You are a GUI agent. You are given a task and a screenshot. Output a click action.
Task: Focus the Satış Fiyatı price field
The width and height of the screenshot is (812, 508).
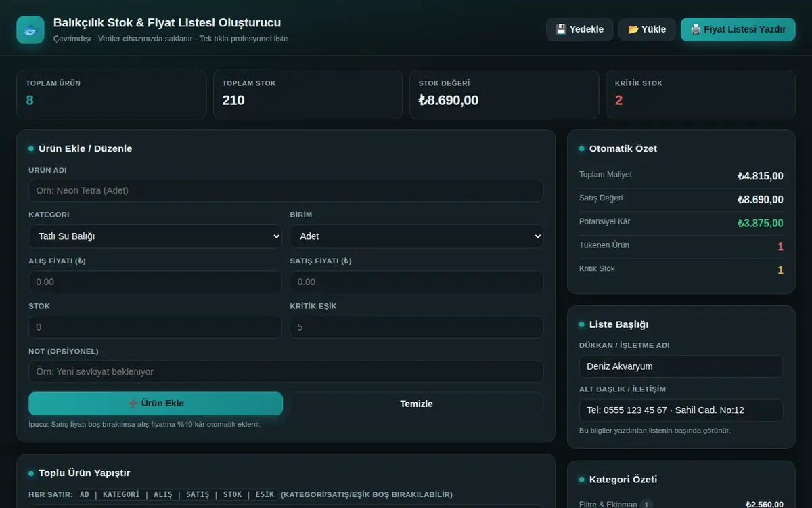coord(417,282)
